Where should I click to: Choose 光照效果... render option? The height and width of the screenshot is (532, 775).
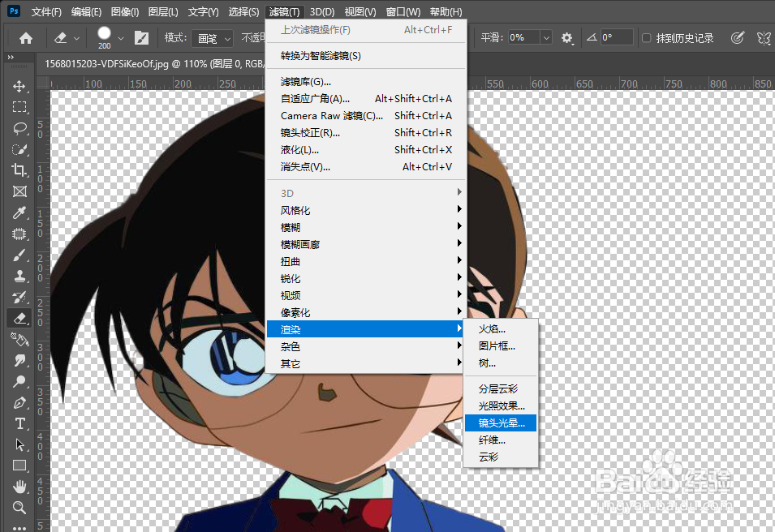[x=501, y=406]
